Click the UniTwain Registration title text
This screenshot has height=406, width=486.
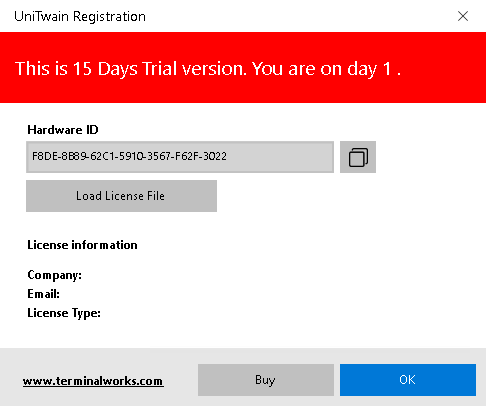tap(80, 17)
